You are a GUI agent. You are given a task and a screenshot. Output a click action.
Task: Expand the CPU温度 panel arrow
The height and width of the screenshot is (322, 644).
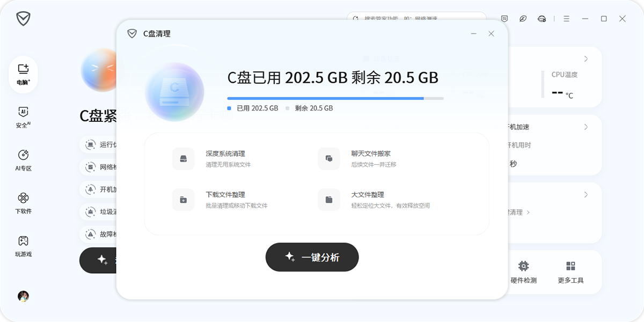click(587, 58)
